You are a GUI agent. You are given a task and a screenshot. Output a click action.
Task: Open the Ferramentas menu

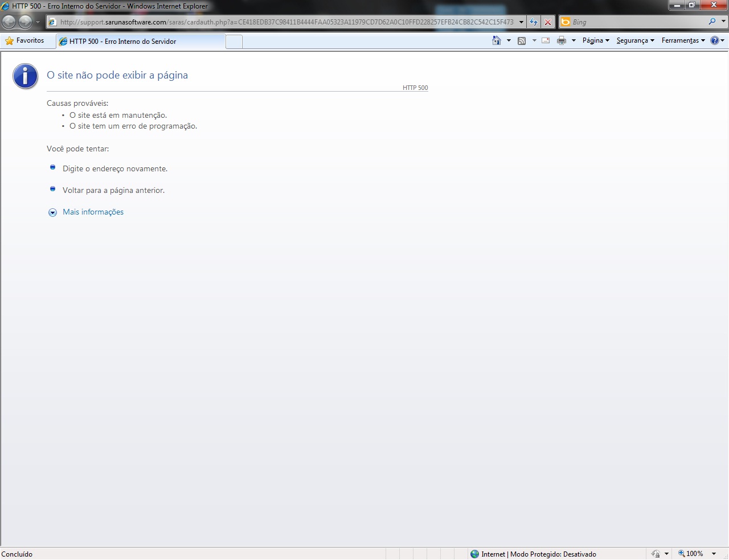coord(683,40)
